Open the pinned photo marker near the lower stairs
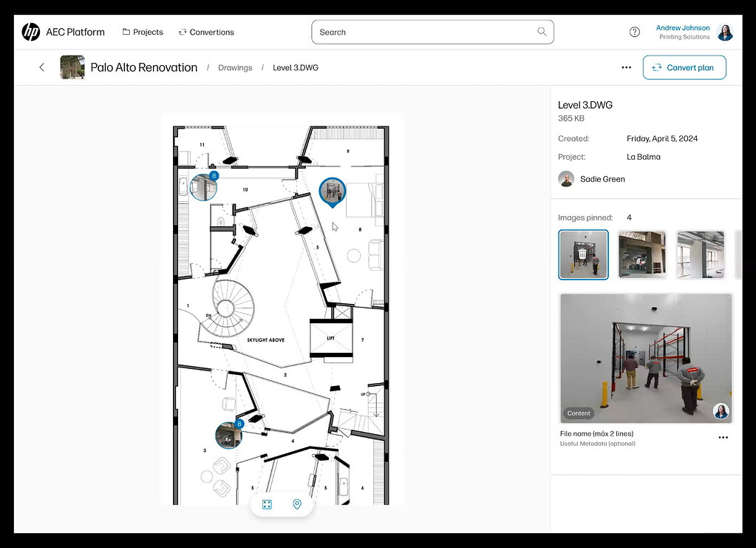756x548 pixels. (228, 436)
